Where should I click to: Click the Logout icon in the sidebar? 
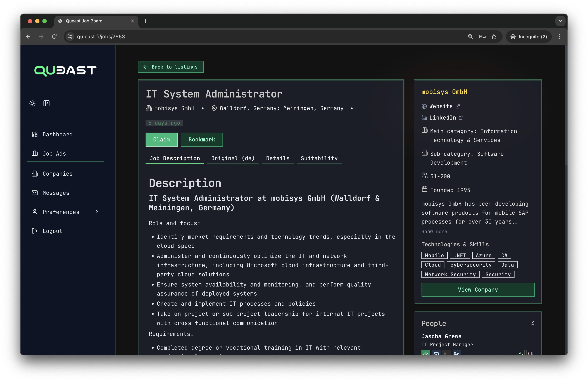pyautogui.click(x=35, y=231)
